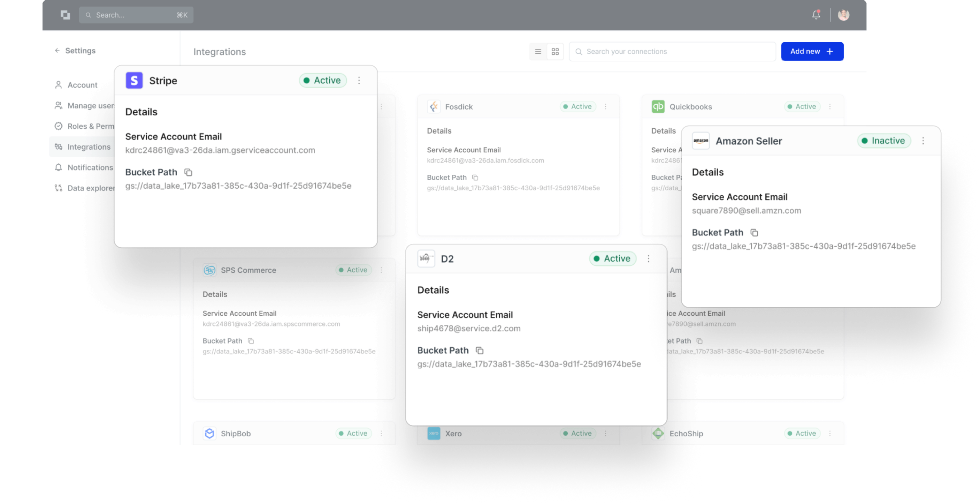This screenshot has height=504, width=980.
Task: Switch to list view layout
Action: (538, 51)
